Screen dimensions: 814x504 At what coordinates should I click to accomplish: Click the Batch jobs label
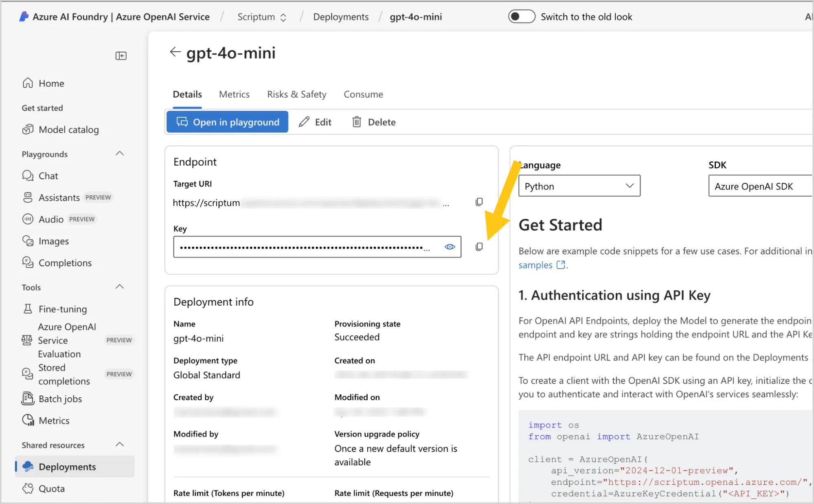pos(60,399)
